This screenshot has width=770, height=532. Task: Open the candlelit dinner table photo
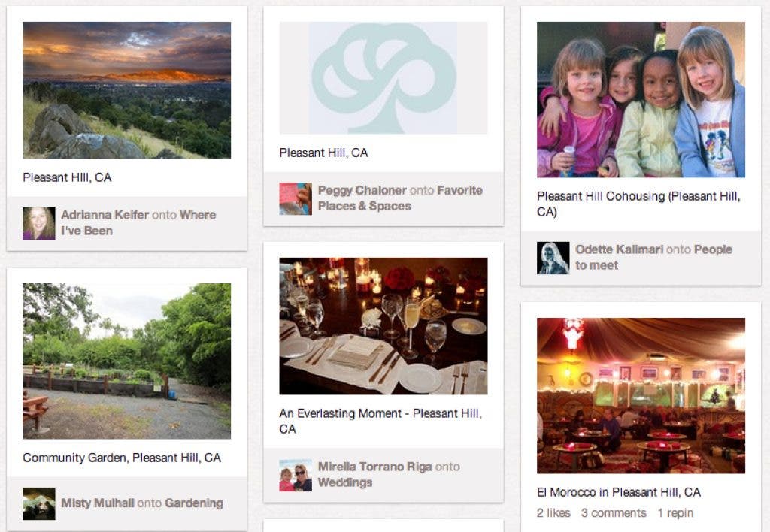383,326
